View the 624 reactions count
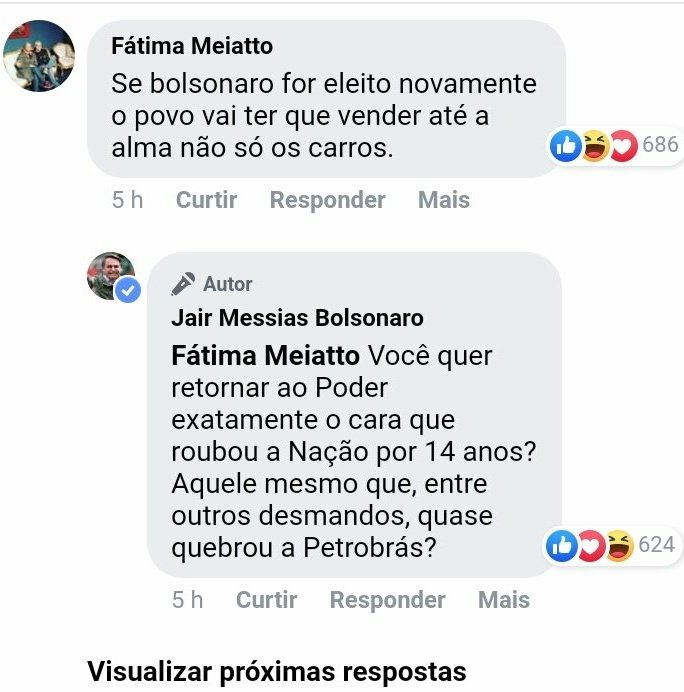Image resolution: width=684 pixels, height=692 pixels. (657, 545)
